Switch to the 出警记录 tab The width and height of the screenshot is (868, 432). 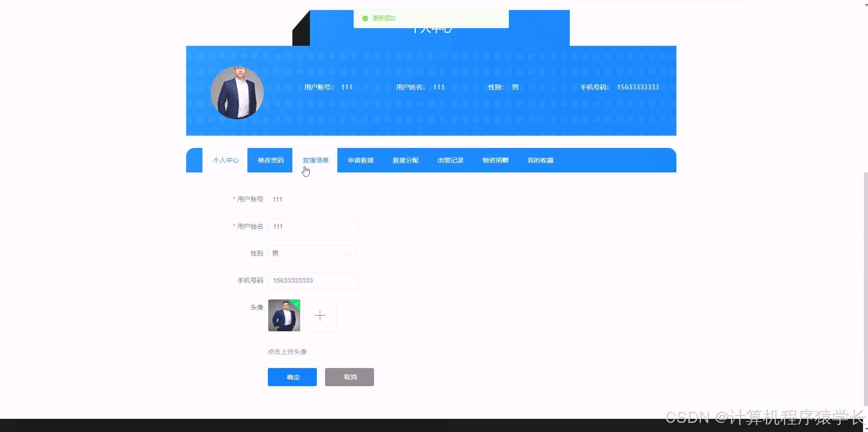point(450,160)
